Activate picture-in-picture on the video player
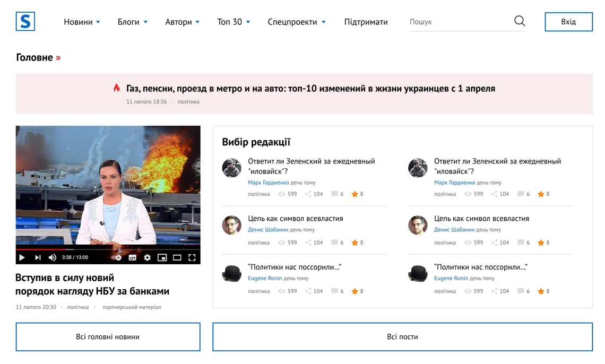Image resolution: width=605 pixels, height=364 pixels. click(161, 257)
